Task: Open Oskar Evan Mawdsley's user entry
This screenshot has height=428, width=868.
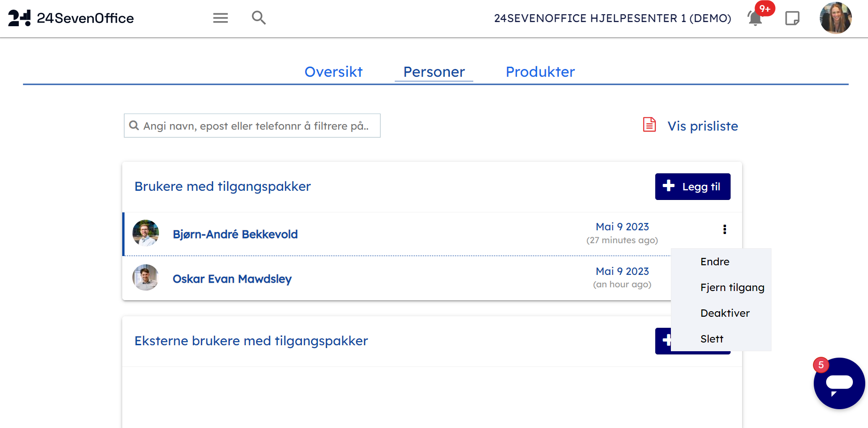Action: (x=232, y=279)
